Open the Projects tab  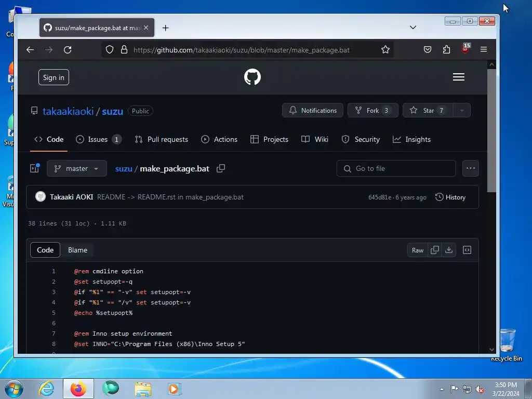point(269,139)
